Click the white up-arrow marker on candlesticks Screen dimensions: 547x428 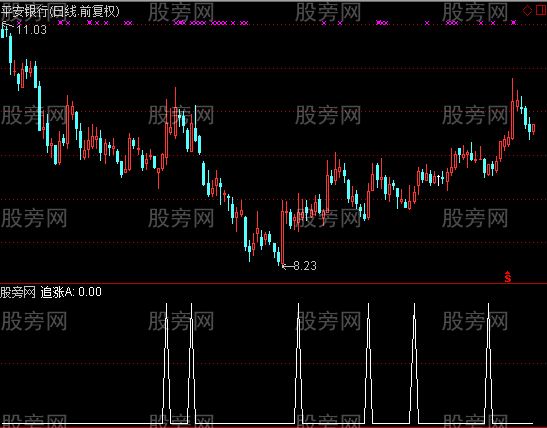coord(439,180)
